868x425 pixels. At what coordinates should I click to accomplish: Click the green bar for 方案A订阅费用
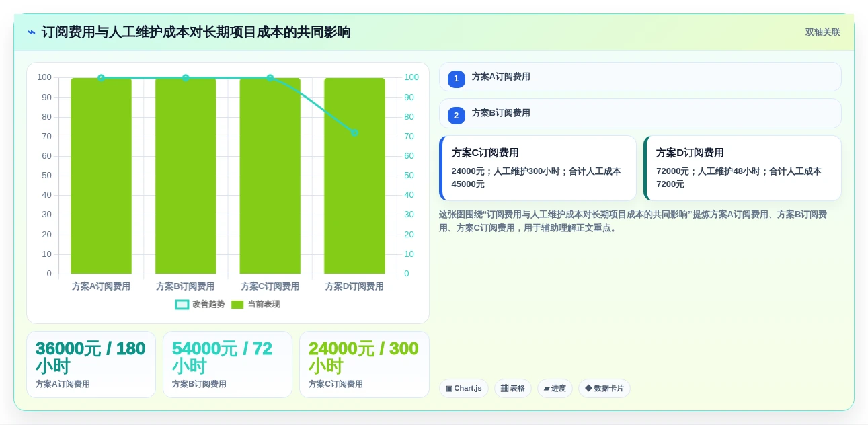pos(101,176)
